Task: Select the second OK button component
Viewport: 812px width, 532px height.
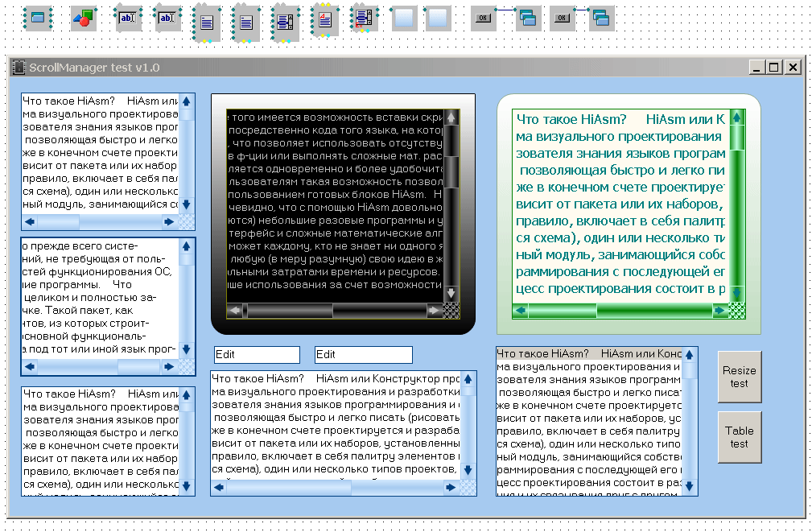Action: point(562,19)
